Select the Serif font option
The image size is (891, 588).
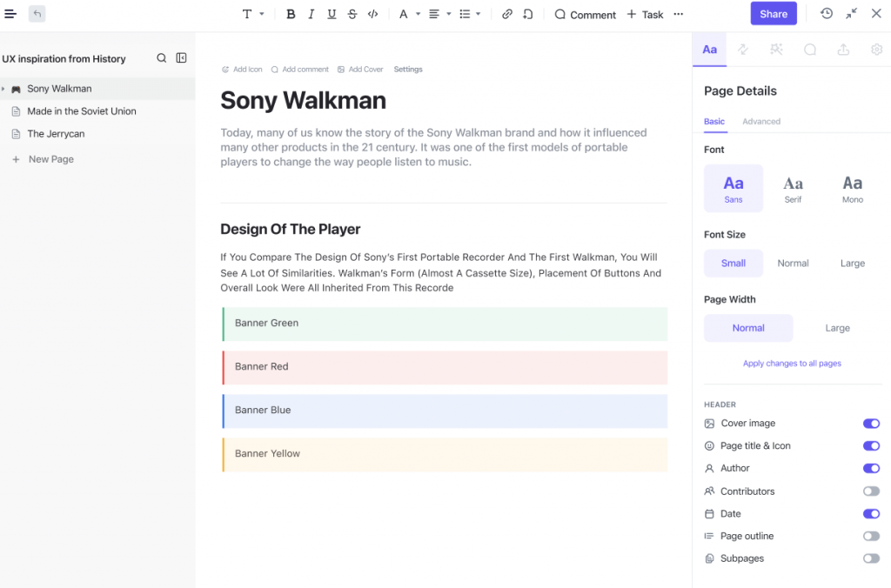(x=793, y=189)
